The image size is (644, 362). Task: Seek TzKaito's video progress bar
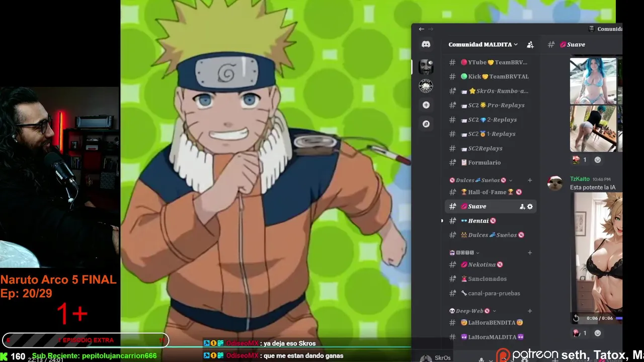tap(619, 318)
